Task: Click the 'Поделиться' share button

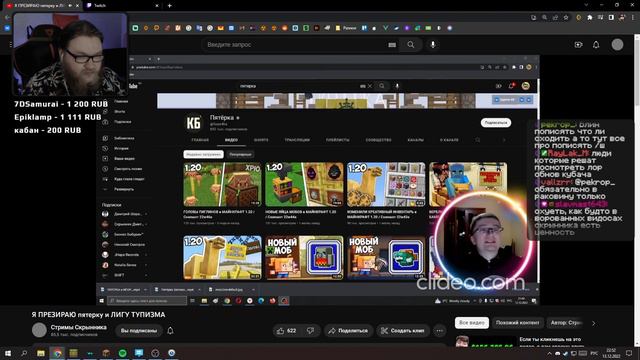Action: tap(349, 331)
